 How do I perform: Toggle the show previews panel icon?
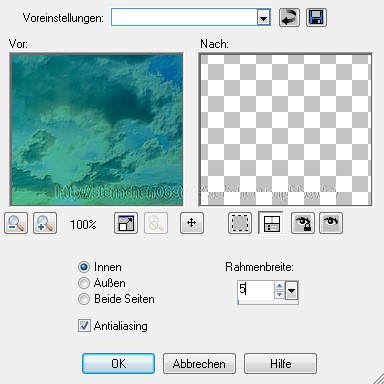271,223
